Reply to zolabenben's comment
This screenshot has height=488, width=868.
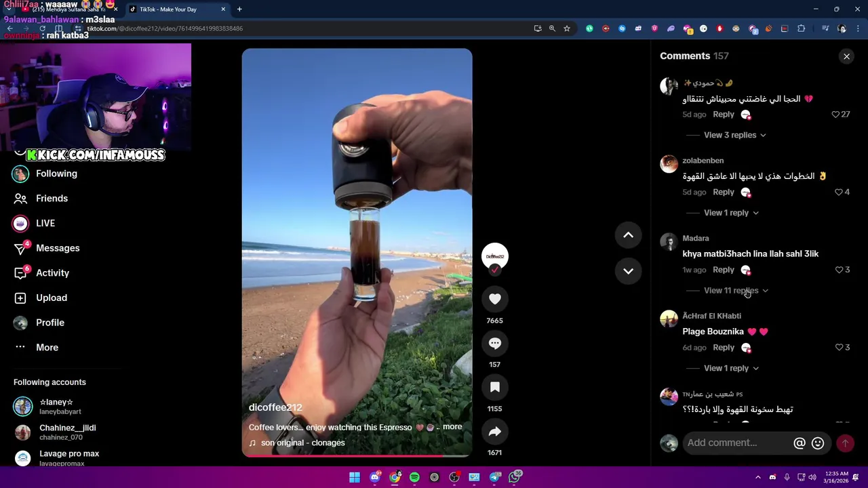point(724,192)
